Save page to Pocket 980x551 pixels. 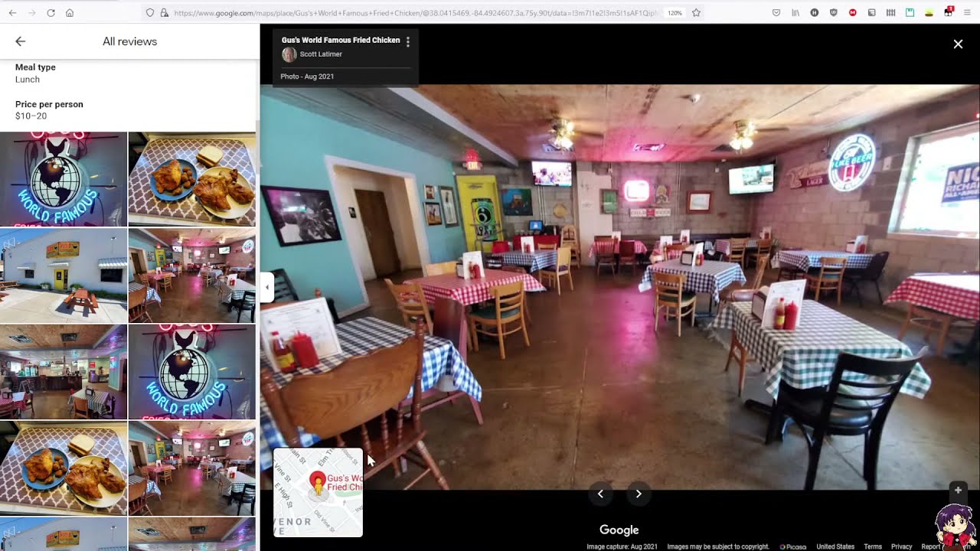776,13
